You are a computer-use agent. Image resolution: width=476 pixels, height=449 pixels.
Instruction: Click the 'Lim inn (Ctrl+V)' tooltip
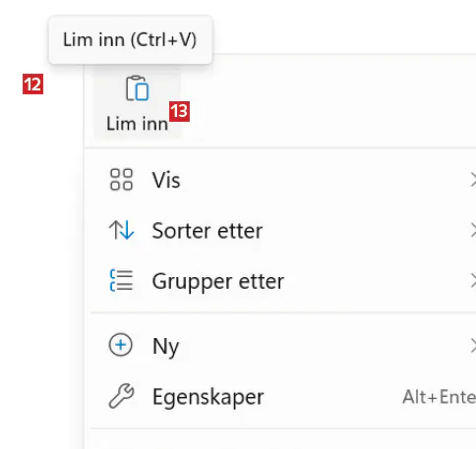click(x=131, y=40)
